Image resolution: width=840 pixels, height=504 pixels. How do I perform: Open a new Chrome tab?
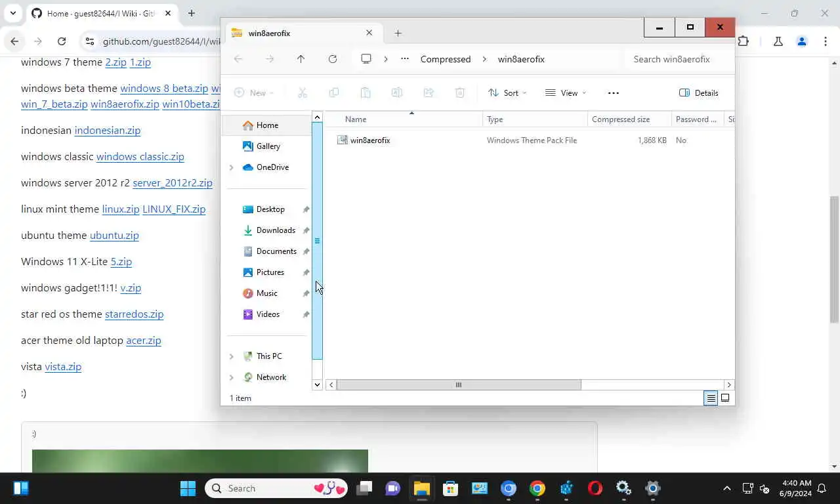[x=191, y=13]
